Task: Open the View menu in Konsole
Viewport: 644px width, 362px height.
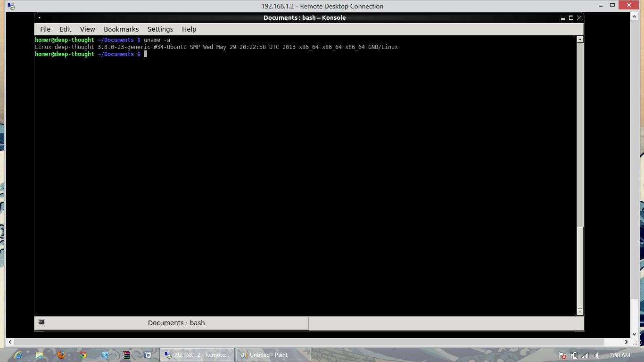Action: [87, 29]
